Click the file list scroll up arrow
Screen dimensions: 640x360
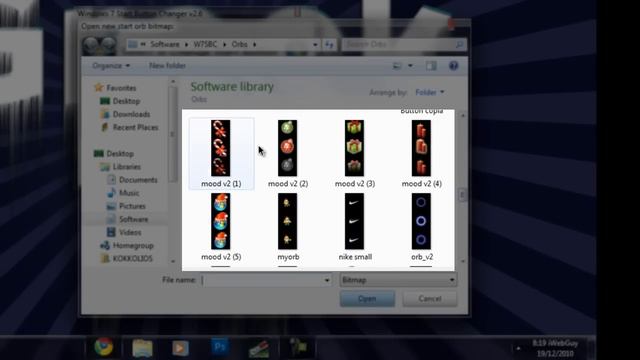click(462, 116)
